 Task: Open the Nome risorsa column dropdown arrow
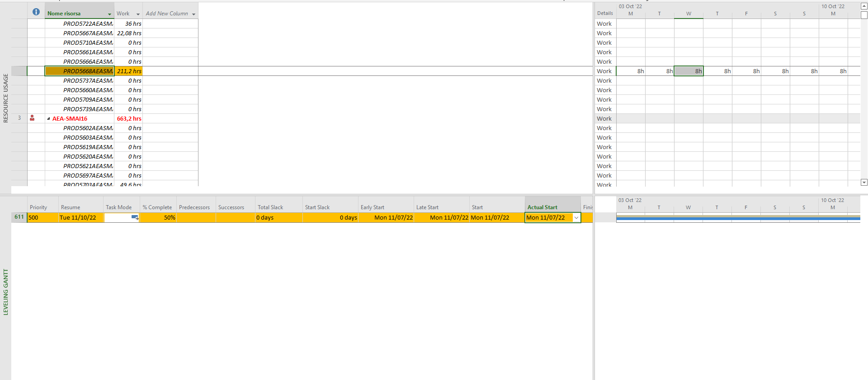(x=109, y=14)
